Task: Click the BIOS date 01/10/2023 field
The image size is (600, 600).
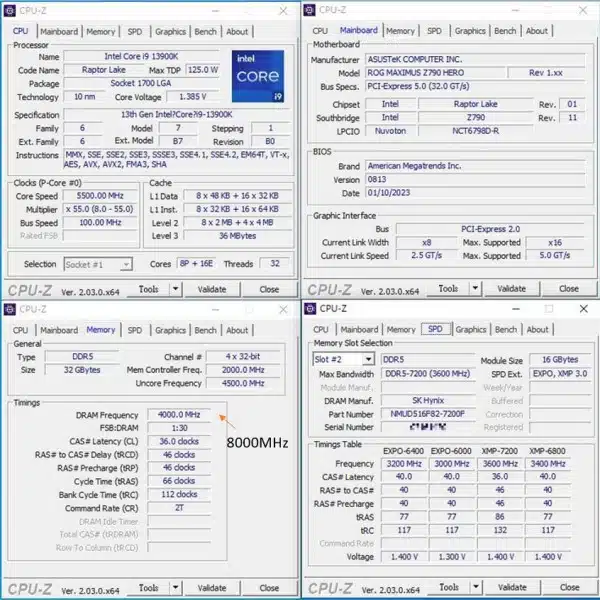Action: 475,193
